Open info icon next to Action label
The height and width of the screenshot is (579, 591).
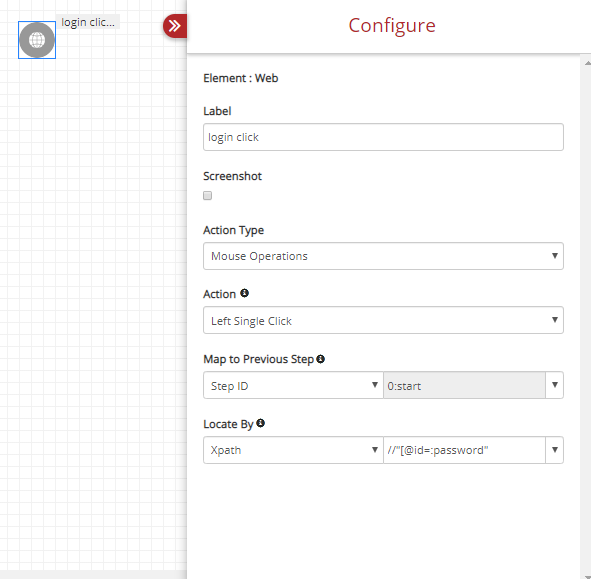244,293
